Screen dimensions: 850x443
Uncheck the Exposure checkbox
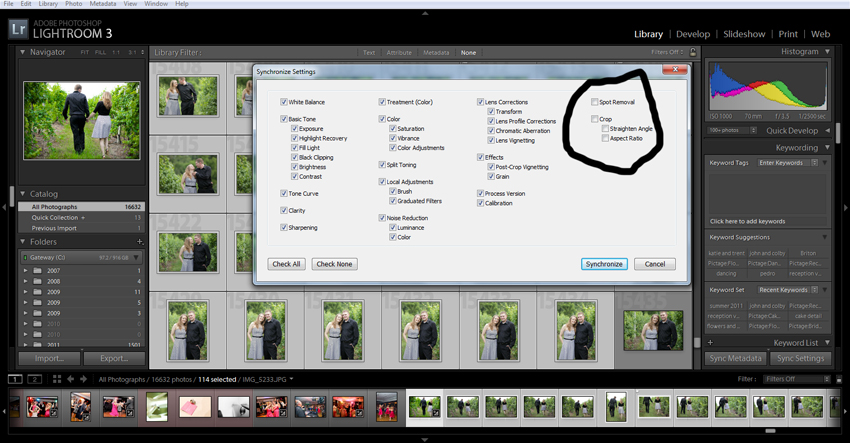(294, 129)
